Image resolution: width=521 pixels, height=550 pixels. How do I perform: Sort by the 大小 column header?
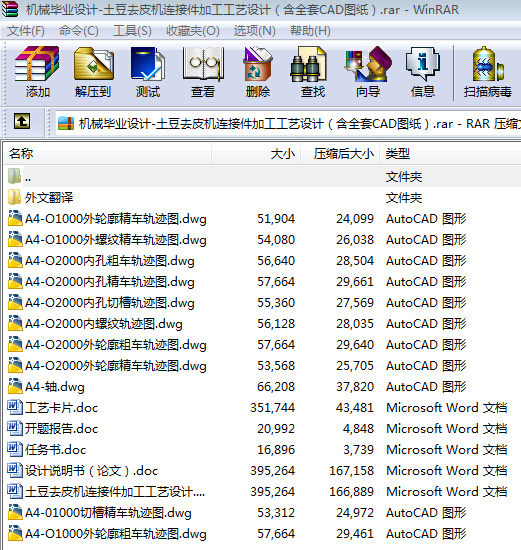256,154
